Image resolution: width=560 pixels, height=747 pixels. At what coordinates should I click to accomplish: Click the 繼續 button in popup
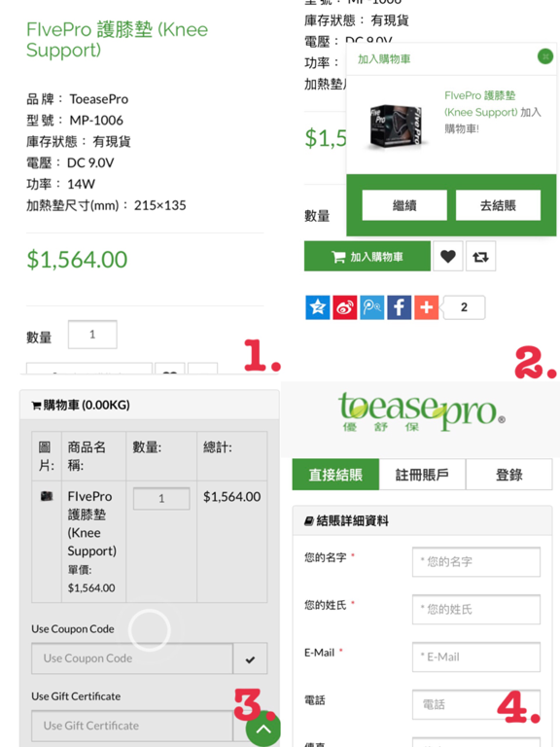tap(404, 205)
